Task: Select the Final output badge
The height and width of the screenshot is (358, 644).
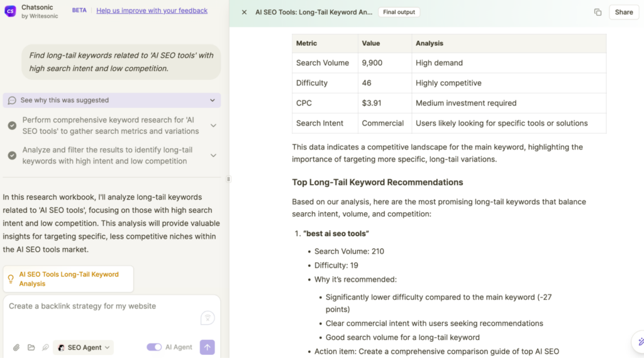Action: (399, 13)
